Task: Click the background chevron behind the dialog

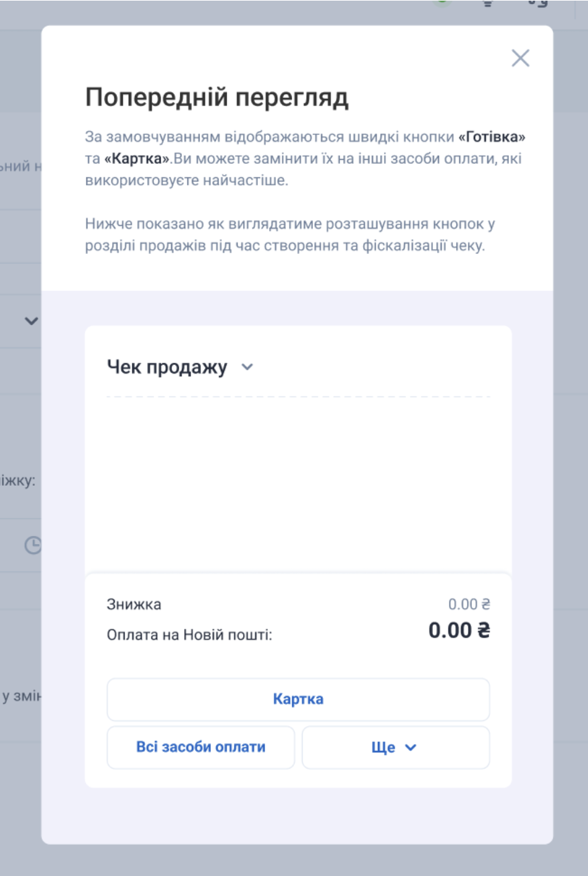Action: point(31,320)
